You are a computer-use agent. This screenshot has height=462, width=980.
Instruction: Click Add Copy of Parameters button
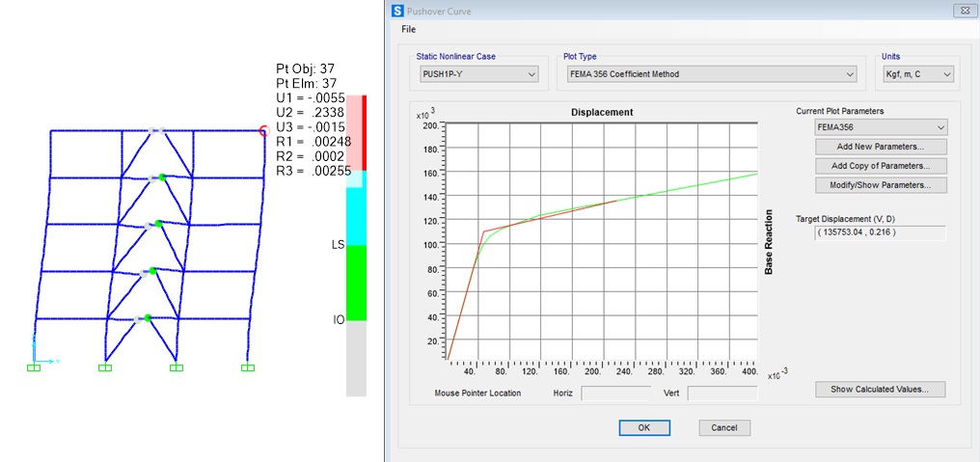point(881,166)
